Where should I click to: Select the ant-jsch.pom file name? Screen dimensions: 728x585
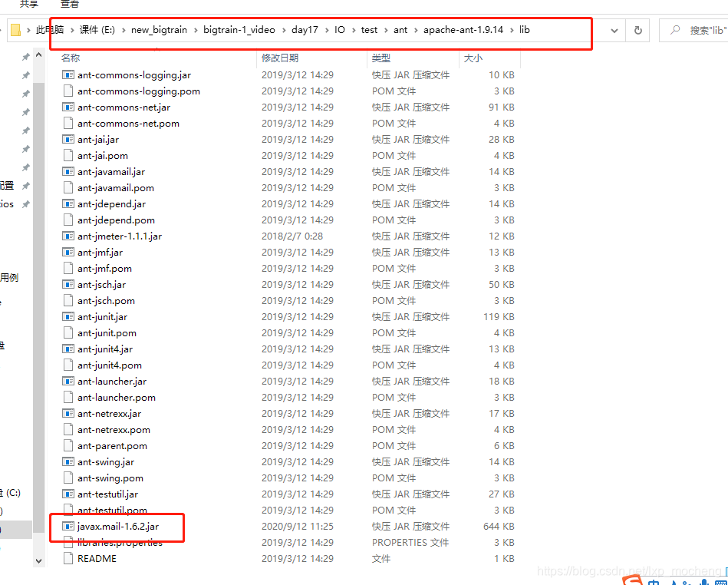pos(106,301)
